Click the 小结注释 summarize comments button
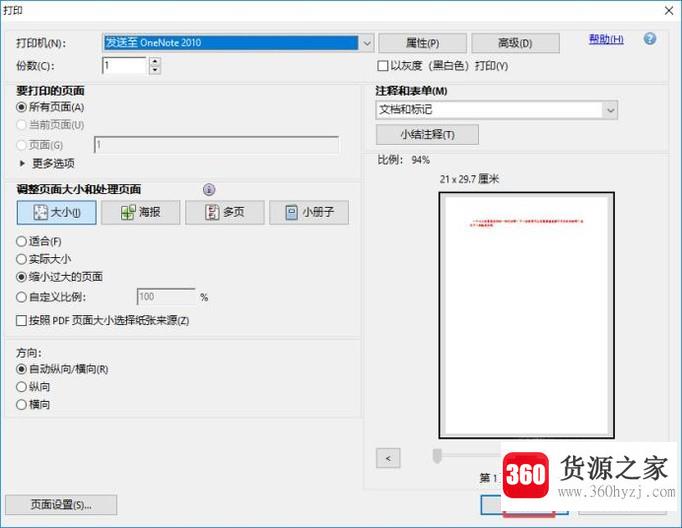This screenshot has height=528, width=682. (x=427, y=134)
